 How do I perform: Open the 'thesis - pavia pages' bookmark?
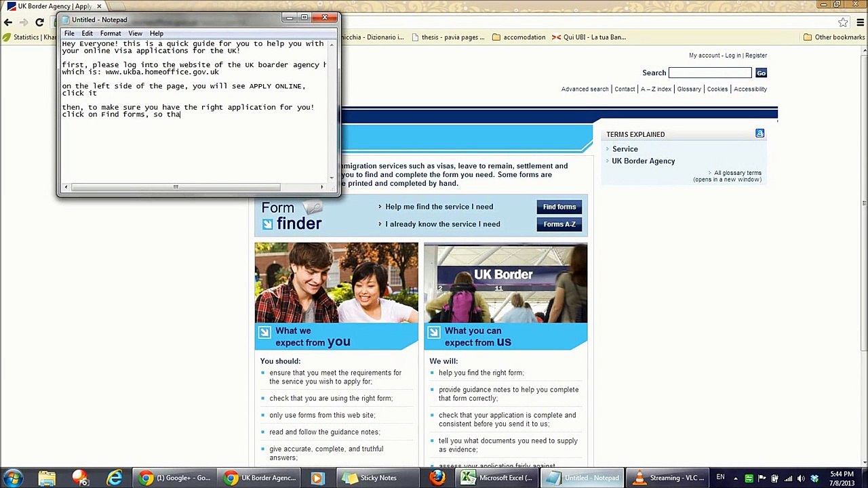click(x=448, y=37)
